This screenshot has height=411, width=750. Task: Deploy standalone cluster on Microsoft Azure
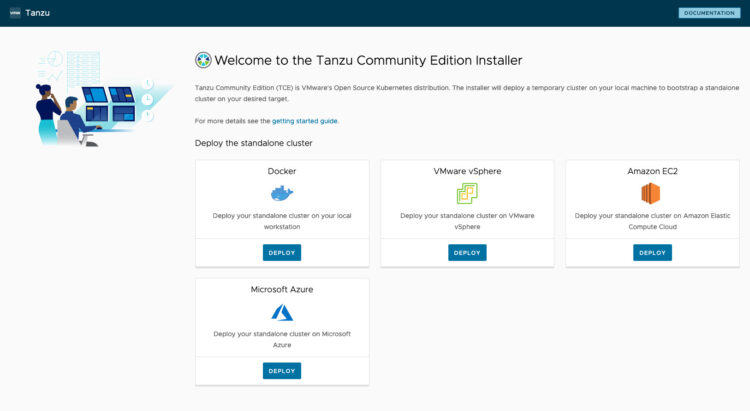click(x=282, y=371)
